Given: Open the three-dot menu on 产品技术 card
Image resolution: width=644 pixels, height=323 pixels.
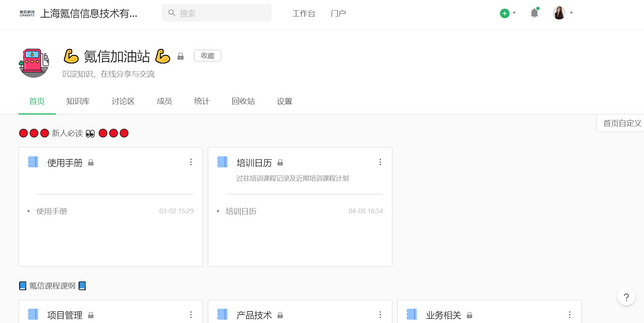Looking at the screenshot, I should (x=380, y=315).
